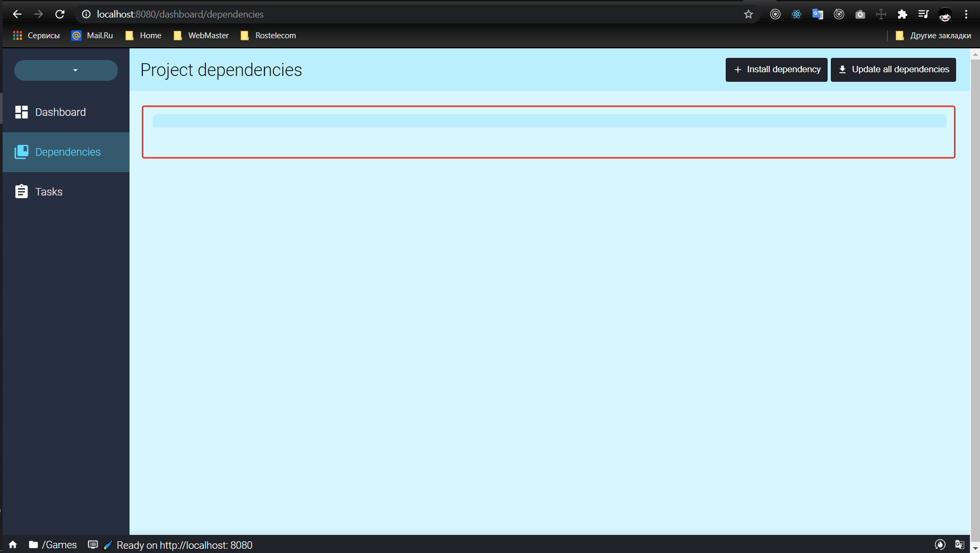This screenshot has width=980, height=553.
Task: Click the home icon in status bar
Action: pyautogui.click(x=13, y=545)
